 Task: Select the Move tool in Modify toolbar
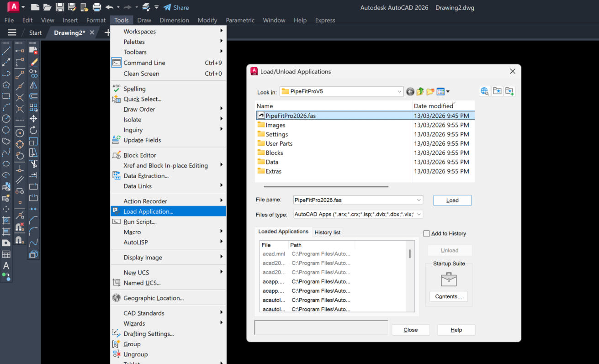tap(33, 119)
